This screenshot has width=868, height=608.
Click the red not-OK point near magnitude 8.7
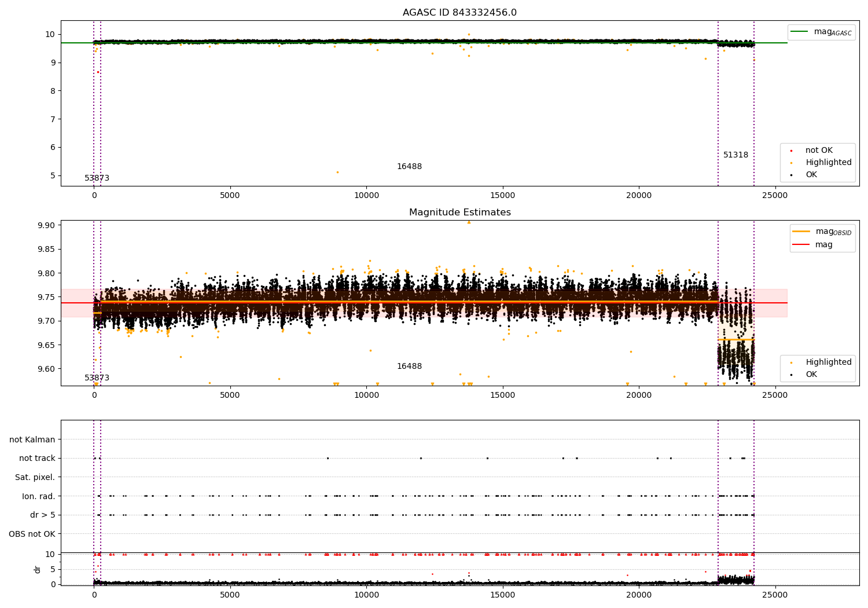[x=98, y=72]
